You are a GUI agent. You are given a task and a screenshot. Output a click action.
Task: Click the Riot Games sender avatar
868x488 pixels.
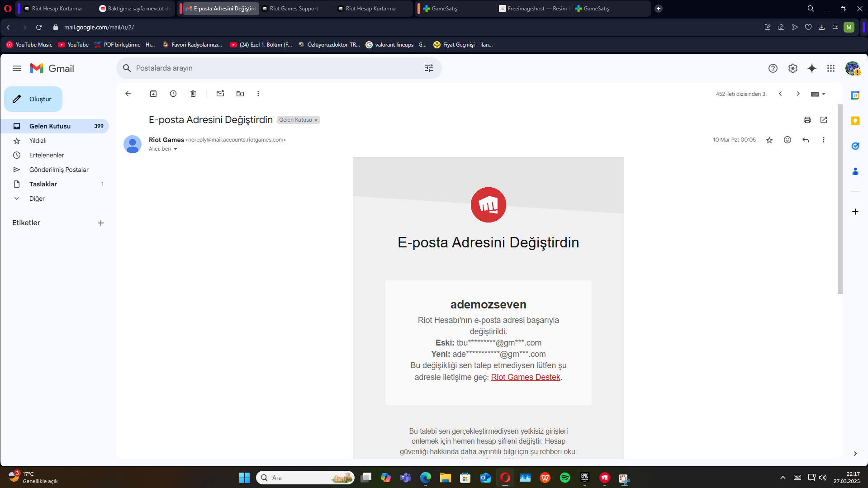point(133,144)
